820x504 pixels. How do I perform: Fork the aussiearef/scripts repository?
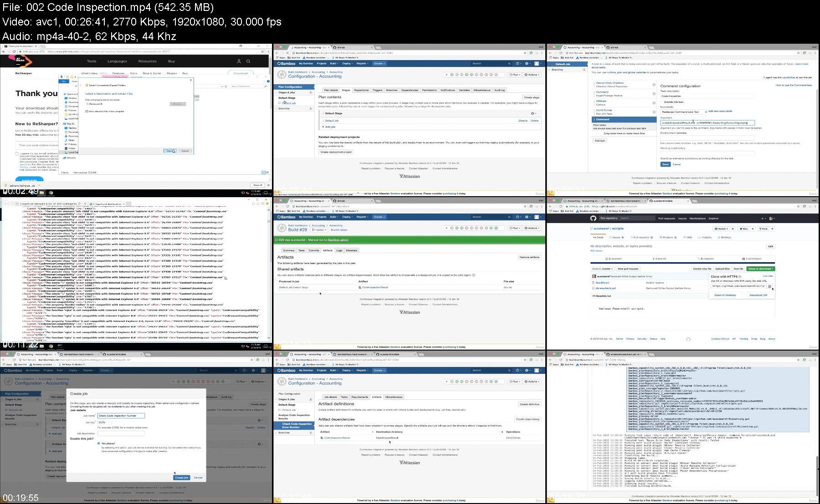click(764, 229)
